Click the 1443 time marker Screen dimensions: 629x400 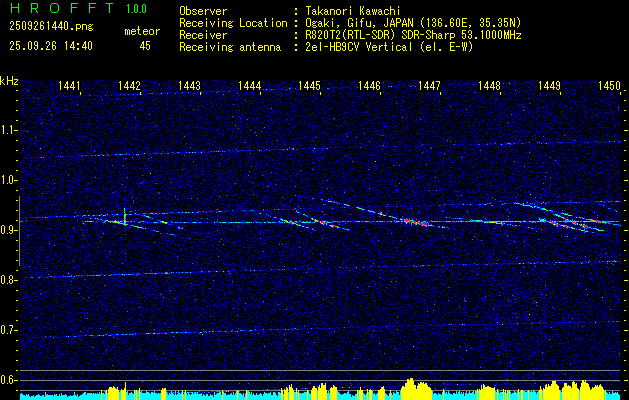tap(189, 85)
